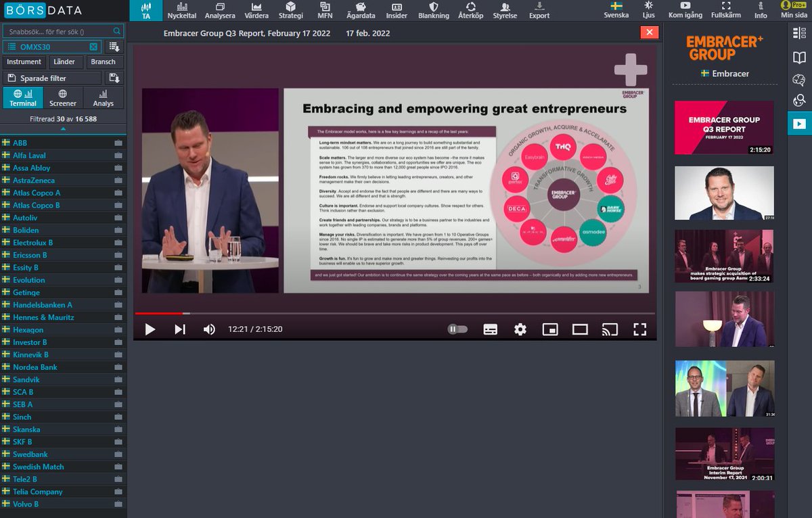Switch to Terminal view
This screenshot has height=518, width=812.
(23, 97)
